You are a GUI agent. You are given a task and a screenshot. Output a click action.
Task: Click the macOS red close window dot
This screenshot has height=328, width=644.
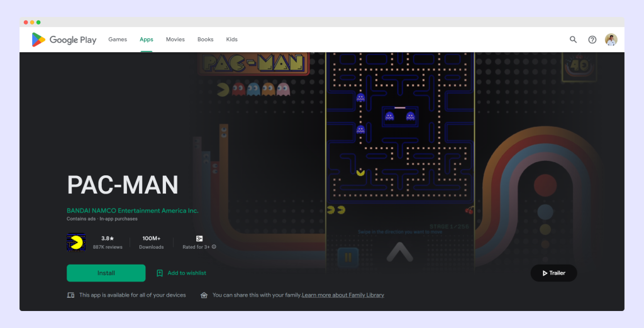26,22
